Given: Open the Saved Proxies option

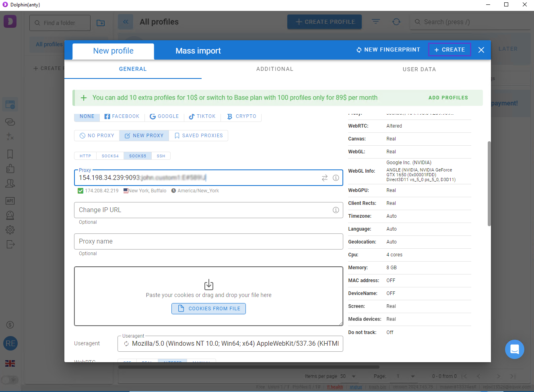Looking at the screenshot, I should click(x=198, y=136).
